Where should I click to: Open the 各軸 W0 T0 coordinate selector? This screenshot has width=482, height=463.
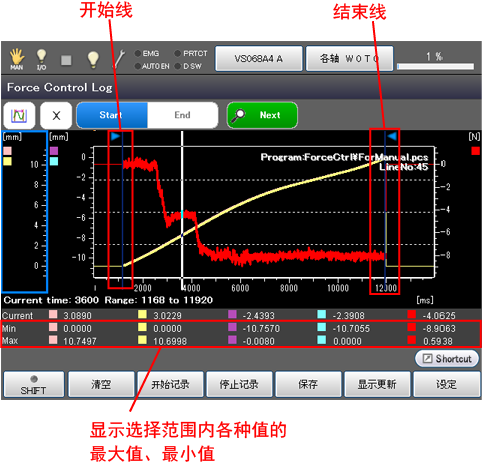349,59
